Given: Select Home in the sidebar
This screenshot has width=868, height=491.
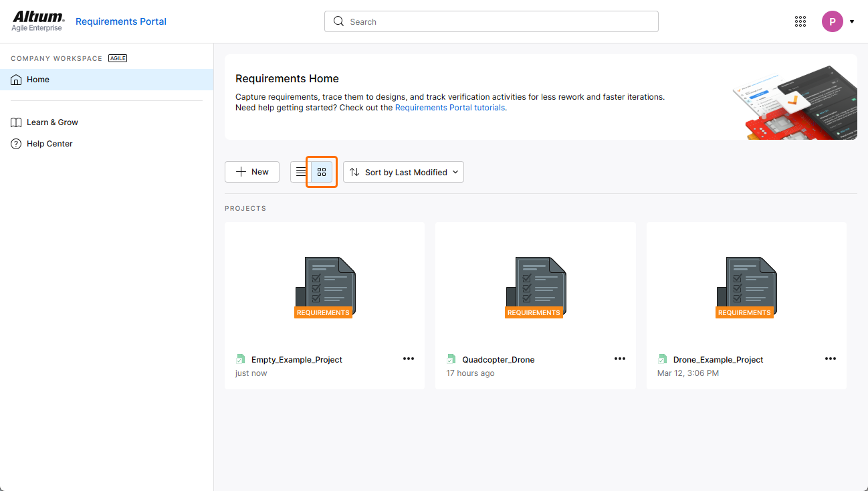Looking at the screenshot, I should coord(38,80).
